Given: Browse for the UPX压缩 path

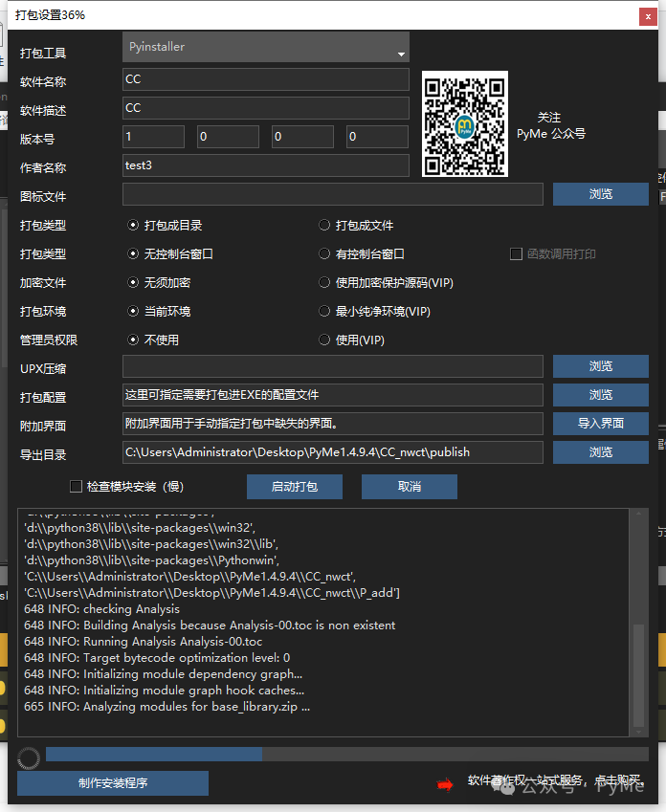Looking at the screenshot, I should click(600, 366).
